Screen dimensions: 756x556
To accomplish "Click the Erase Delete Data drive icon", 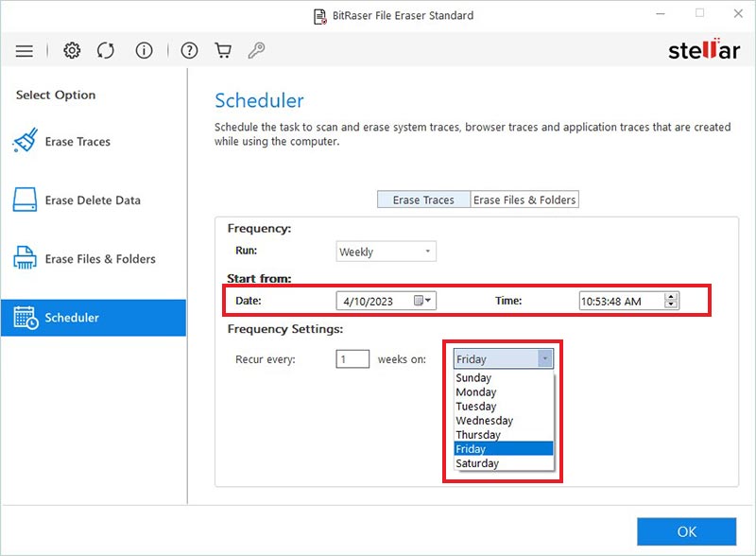I will click(x=25, y=200).
